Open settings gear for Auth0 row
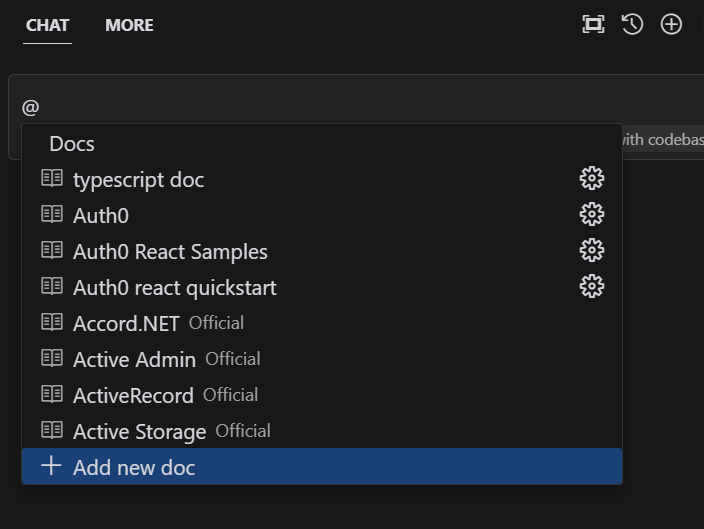The width and height of the screenshot is (704, 529). pos(592,214)
